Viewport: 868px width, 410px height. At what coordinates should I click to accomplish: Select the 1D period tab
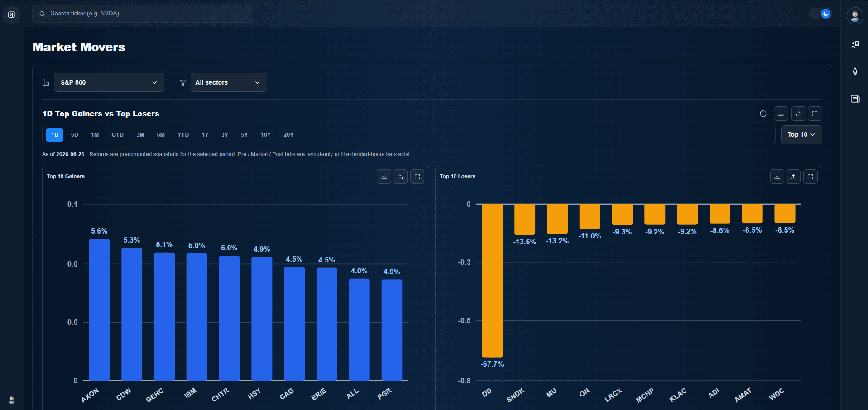click(x=55, y=135)
